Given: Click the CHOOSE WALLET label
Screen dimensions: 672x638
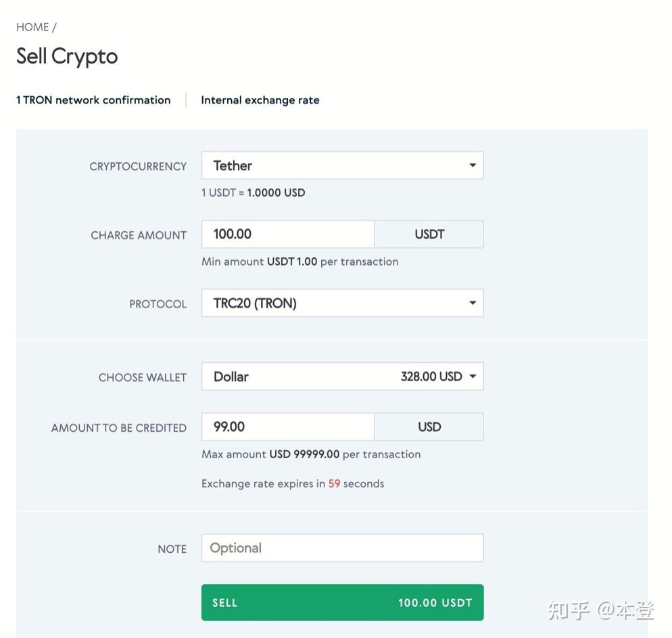Looking at the screenshot, I should [143, 378].
